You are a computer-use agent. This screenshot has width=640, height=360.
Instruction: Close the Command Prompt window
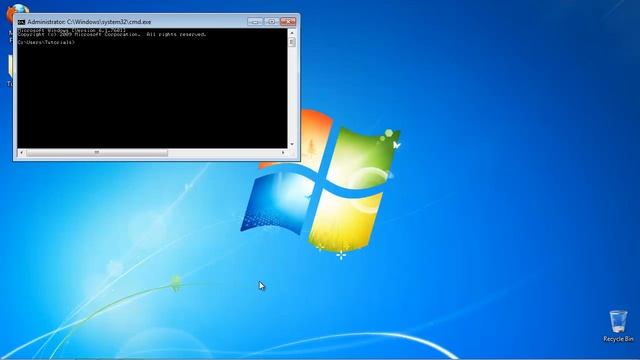[x=288, y=21]
